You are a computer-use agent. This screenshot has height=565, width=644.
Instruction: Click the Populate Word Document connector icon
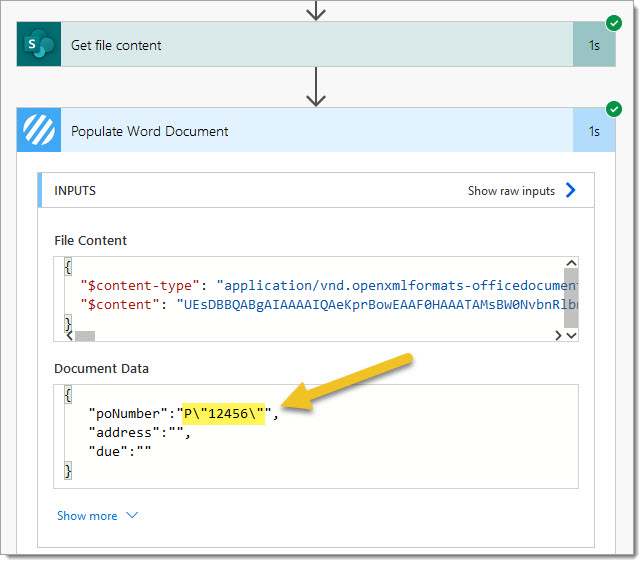(x=39, y=131)
